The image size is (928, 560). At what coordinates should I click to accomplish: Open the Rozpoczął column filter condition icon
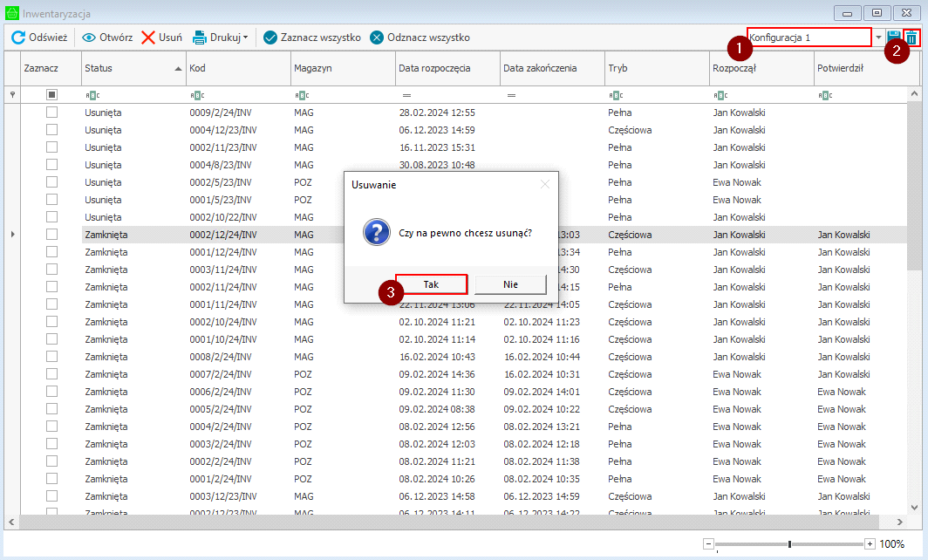coord(720,95)
